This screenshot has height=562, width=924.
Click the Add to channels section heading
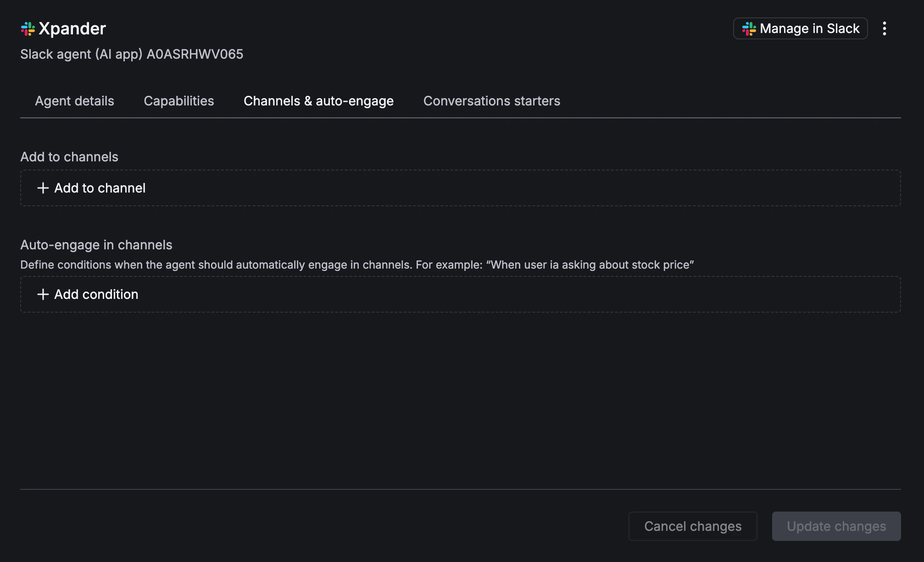click(x=69, y=157)
